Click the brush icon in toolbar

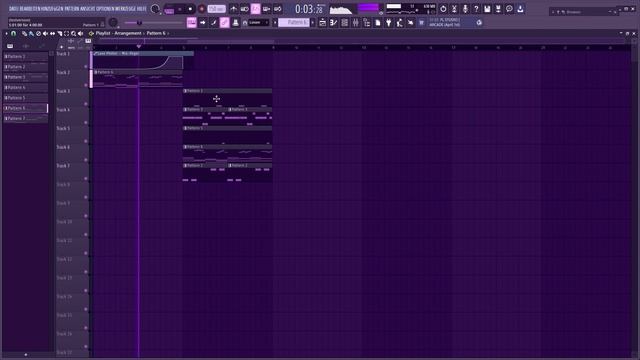[x=213, y=23]
